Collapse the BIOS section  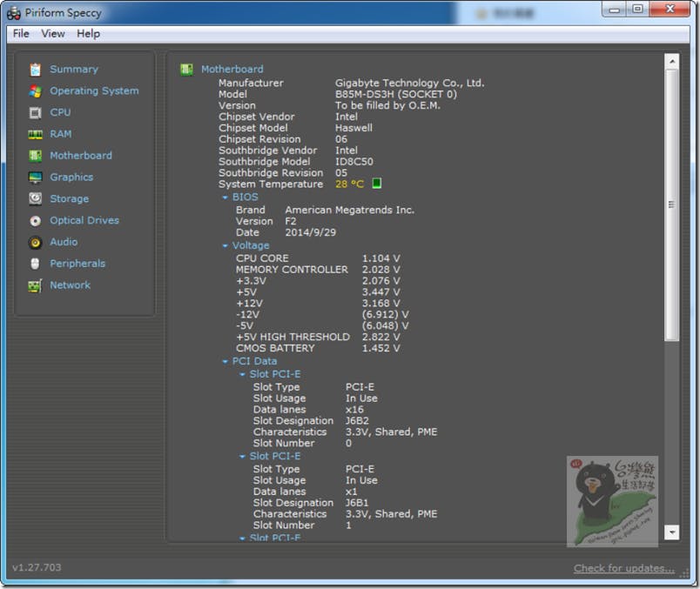225,197
